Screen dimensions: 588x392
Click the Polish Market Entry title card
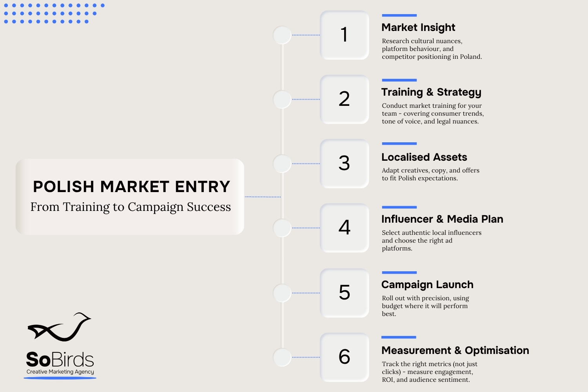click(130, 197)
